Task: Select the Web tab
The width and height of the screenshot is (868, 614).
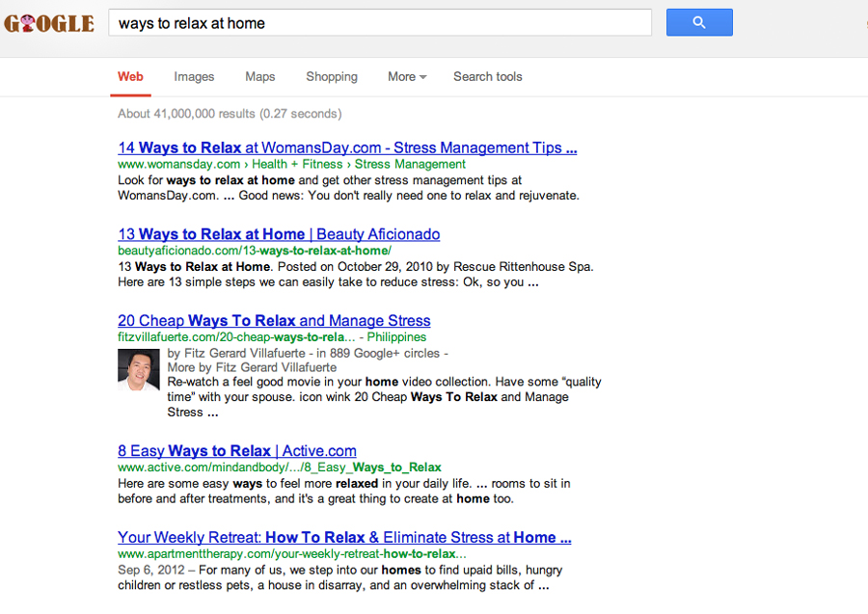Action: click(x=130, y=77)
